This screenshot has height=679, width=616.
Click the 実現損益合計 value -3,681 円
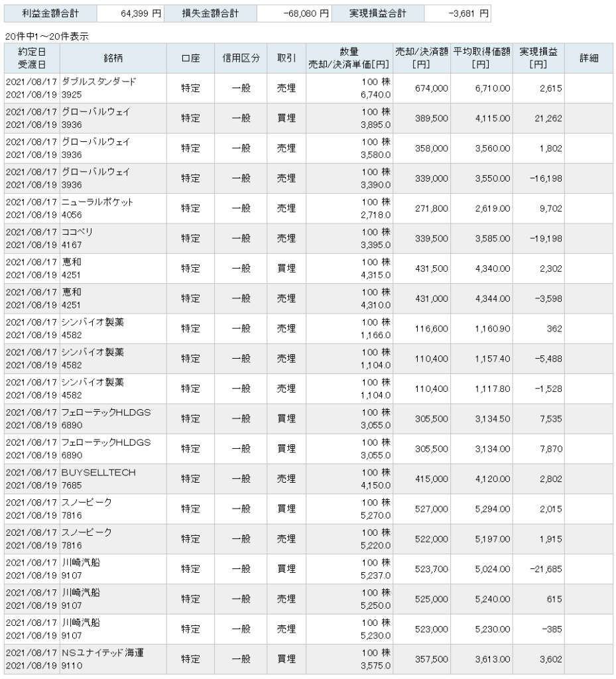click(x=468, y=14)
